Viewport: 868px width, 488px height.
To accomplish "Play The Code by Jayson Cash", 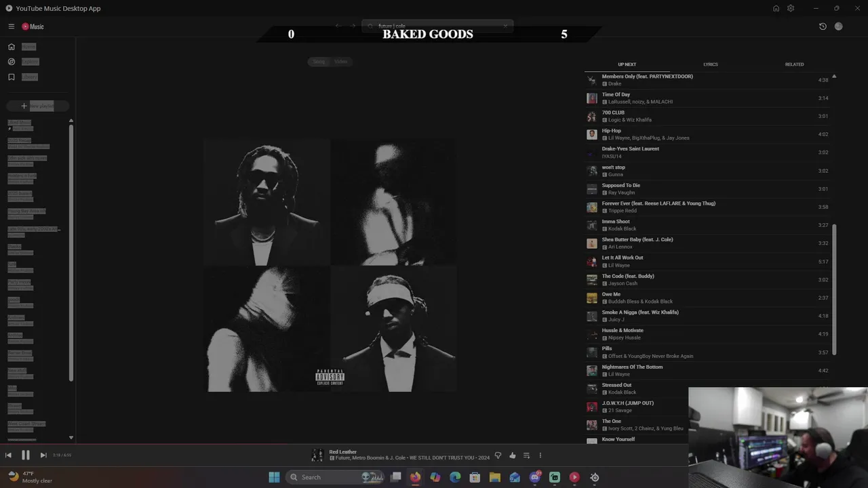I will [709, 280].
